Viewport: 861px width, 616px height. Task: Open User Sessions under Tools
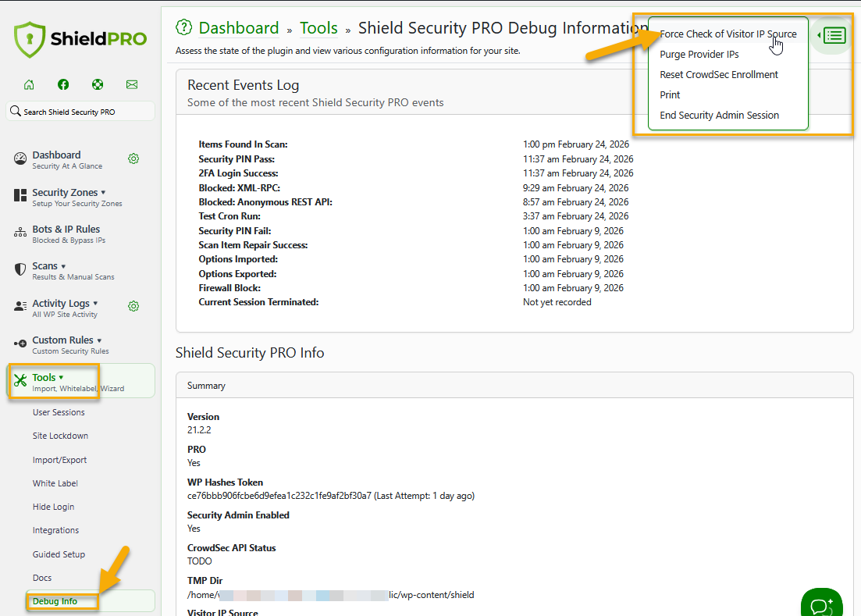pos(59,412)
